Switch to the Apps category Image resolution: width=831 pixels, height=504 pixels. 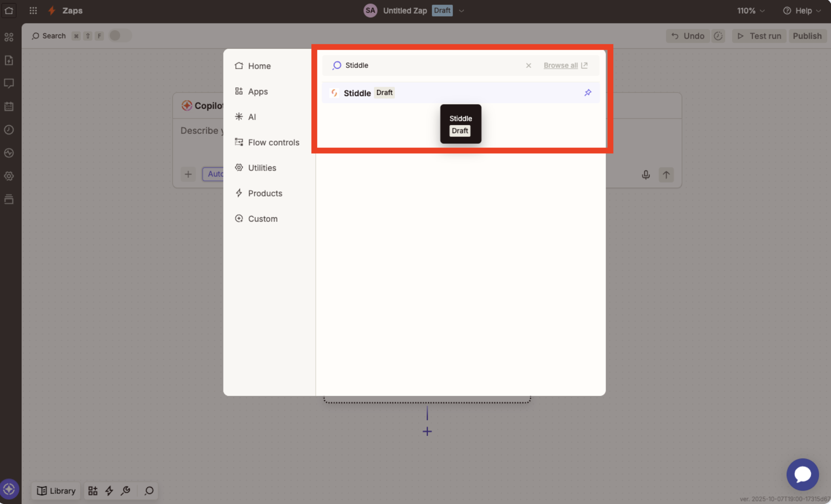click(x=257, y=92)
